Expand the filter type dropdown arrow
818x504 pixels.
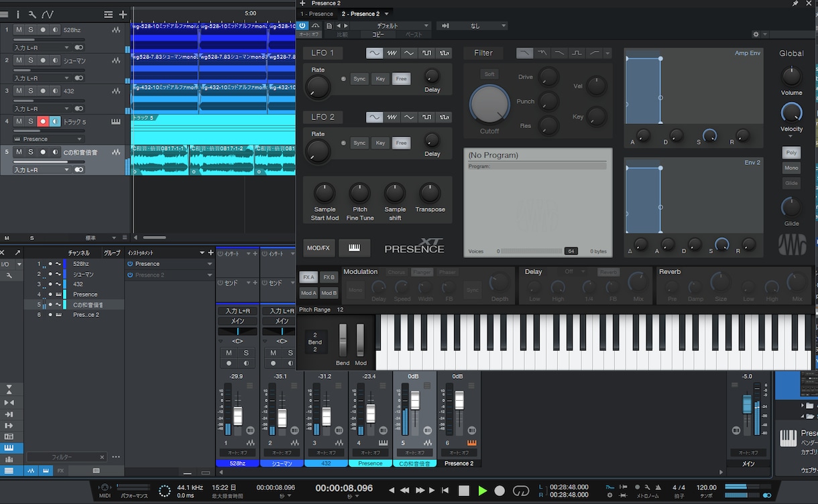607,53
